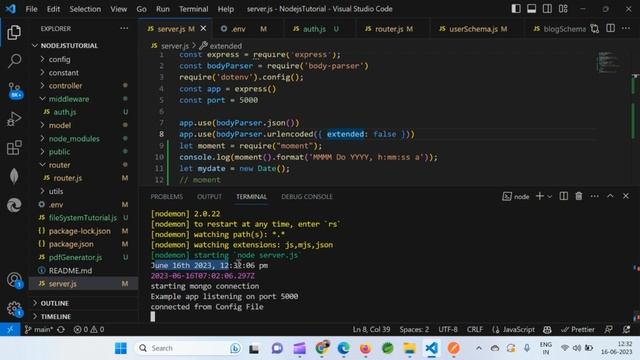The width and height of the screenshot is (640, 360).
Task: Select CRLF end of line sequence
Action: pos(475,329)
